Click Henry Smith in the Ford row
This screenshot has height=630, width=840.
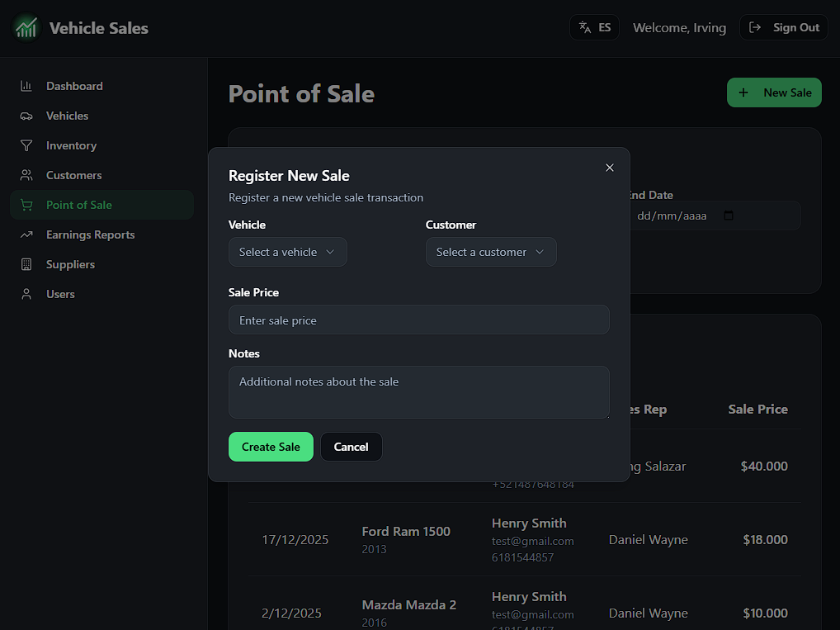529,523
